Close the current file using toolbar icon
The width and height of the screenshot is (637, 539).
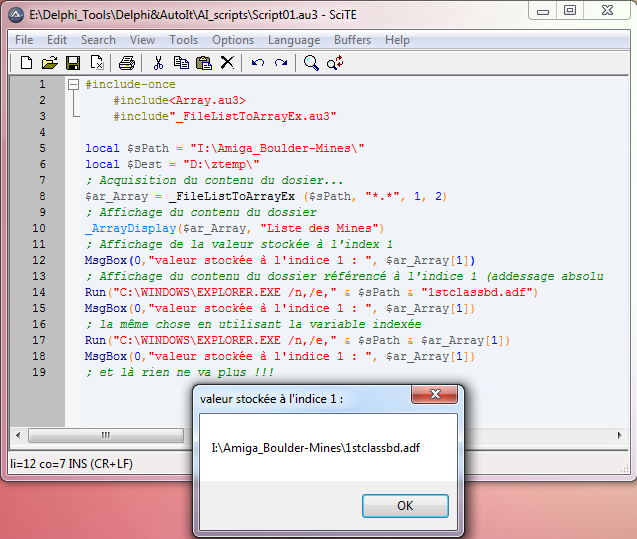tap(97, 63)
